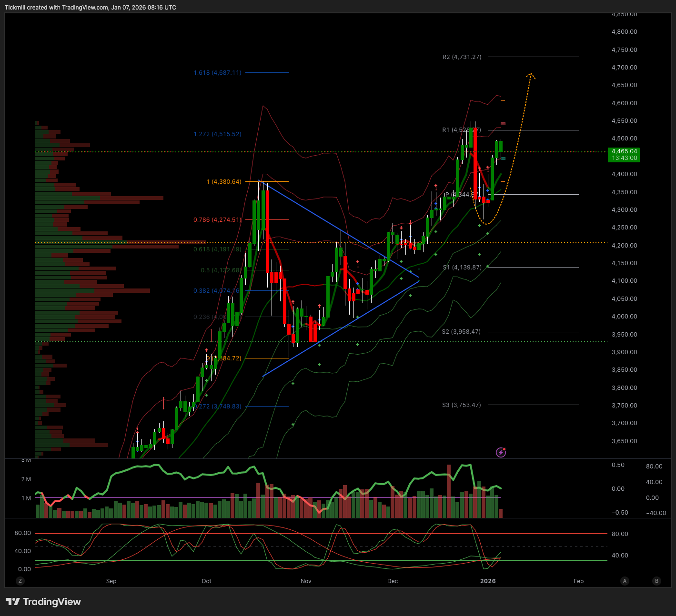Click the A auto-scale button
Image resolution: width=676 pixels, height=616 pixels.
click(625, 581)
